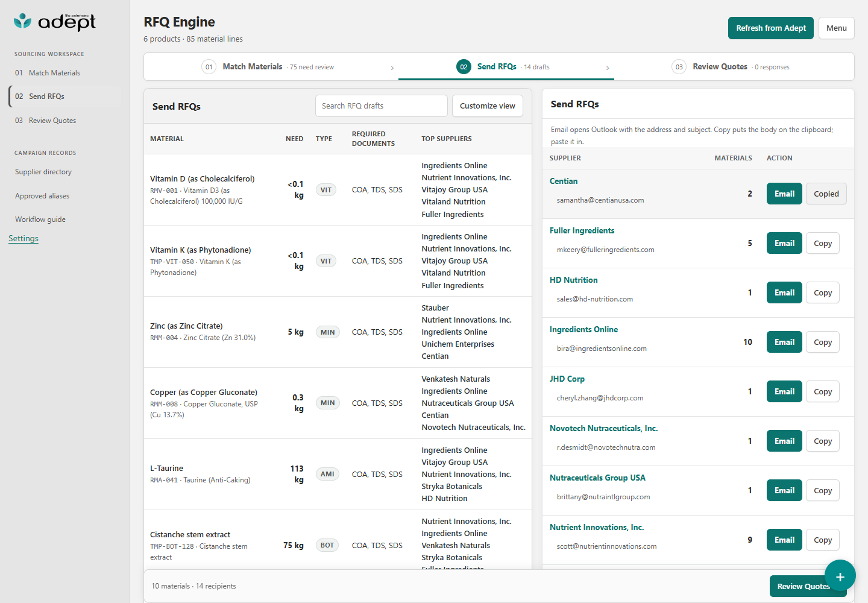The width and height of the screenshot is (868, 603).
Task: Click the AMI type badge for L-Taurine
Action: coord(327,474)
